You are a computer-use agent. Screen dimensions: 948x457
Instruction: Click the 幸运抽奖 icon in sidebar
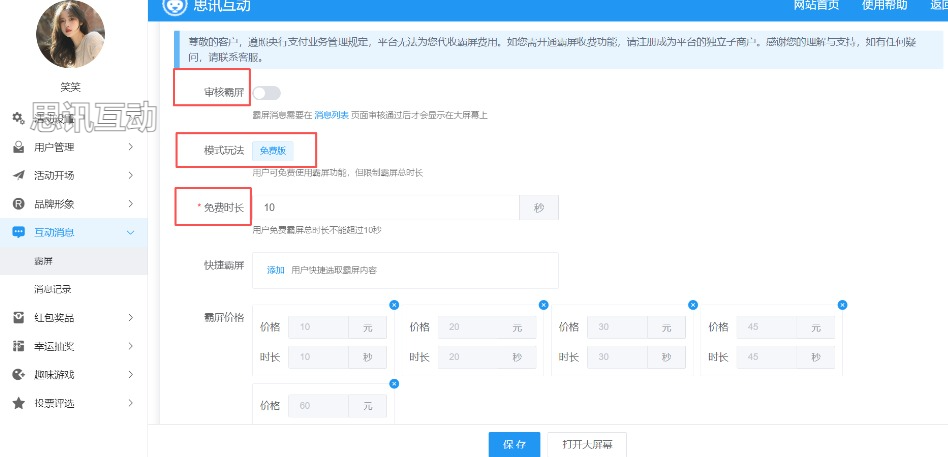coord(18,346)
